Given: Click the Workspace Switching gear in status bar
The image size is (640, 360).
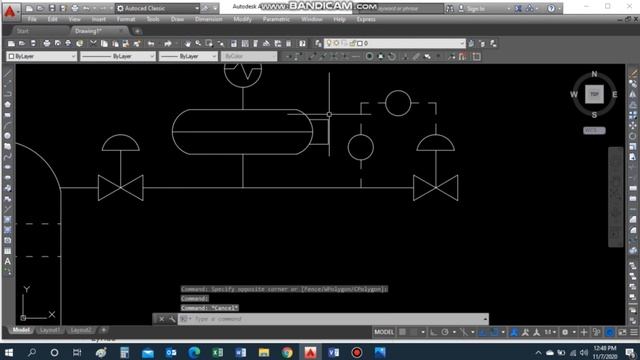Looking at the screenshot, I should [565, 332].
